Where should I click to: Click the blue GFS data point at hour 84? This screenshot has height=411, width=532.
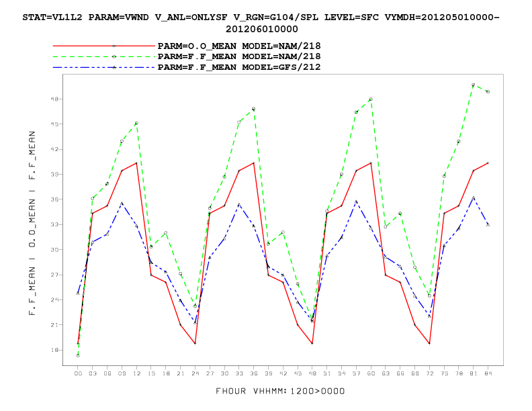click(x=488, y=224)
